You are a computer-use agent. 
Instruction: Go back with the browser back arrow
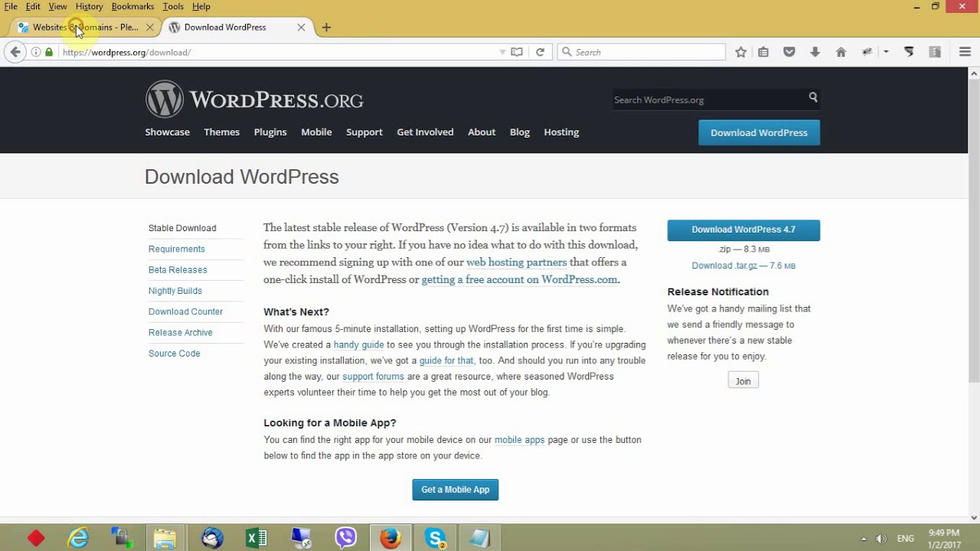(x=15, y=52)
